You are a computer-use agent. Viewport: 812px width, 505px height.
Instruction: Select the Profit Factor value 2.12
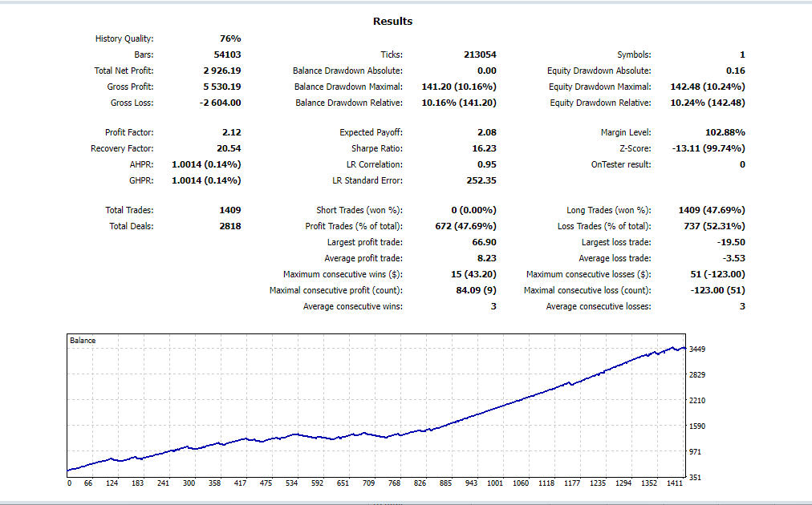tap(232, 132)
